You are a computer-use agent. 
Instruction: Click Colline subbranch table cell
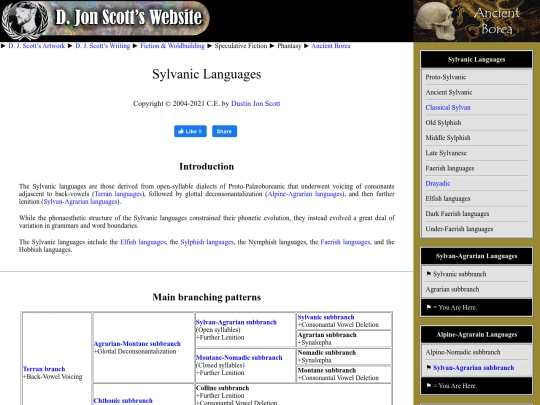point(293,395)
